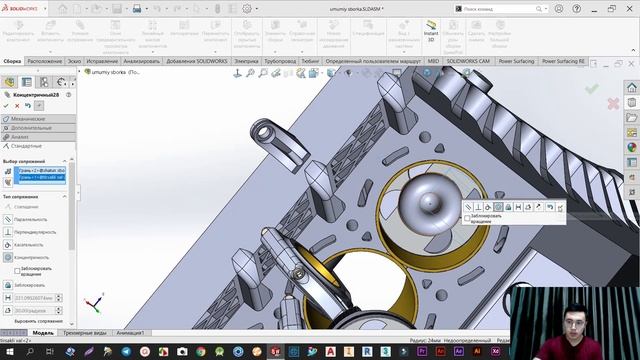
Task: Select the Concentric mate icon in left panel
Action: 8,258
